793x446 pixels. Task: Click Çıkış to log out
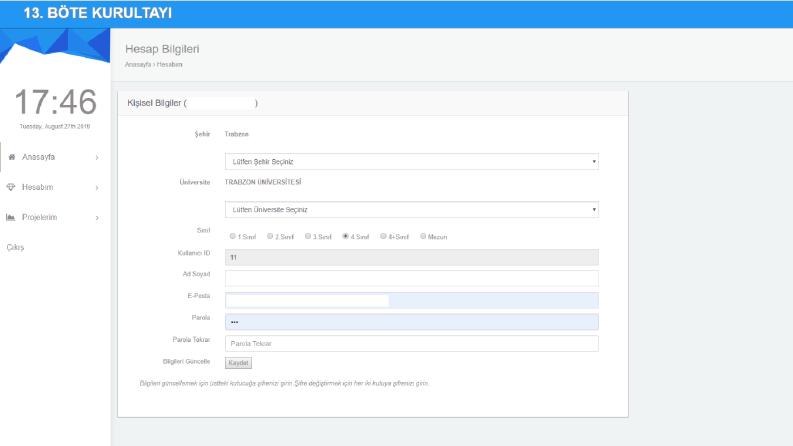coord(15,247)
